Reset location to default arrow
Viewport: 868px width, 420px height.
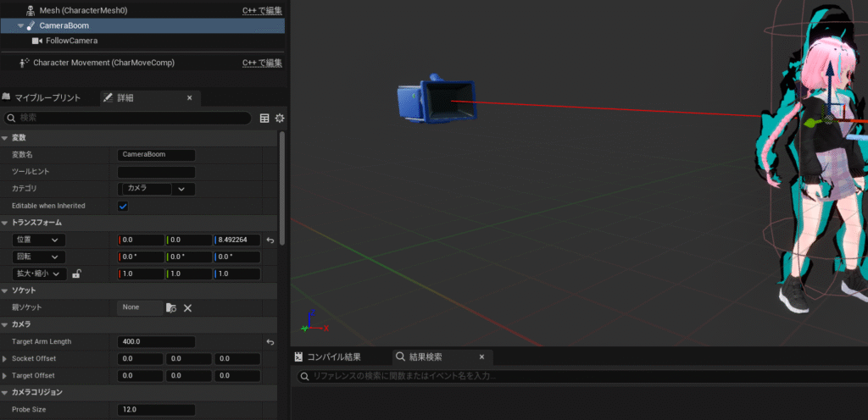coord(270,240)
